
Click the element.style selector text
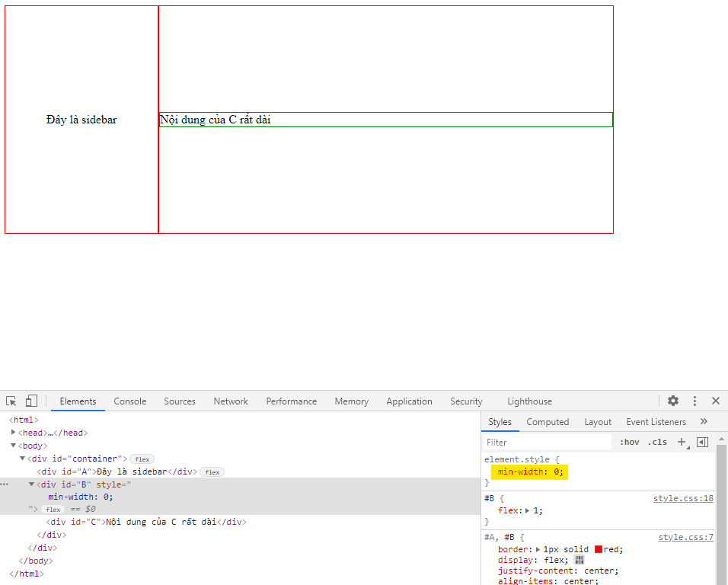[x=517, y=459]
